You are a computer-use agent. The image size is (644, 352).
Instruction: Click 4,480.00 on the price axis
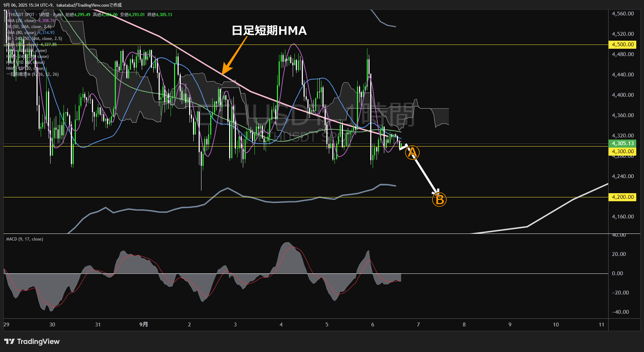coord(623,54)
